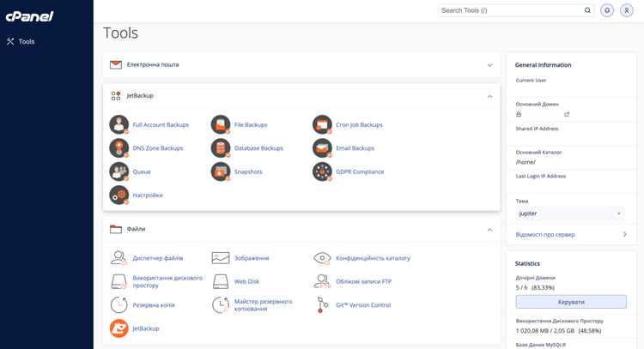Open Майстер резервного копіювання icon
Screen dimensions: 644x349
[221, 304]
